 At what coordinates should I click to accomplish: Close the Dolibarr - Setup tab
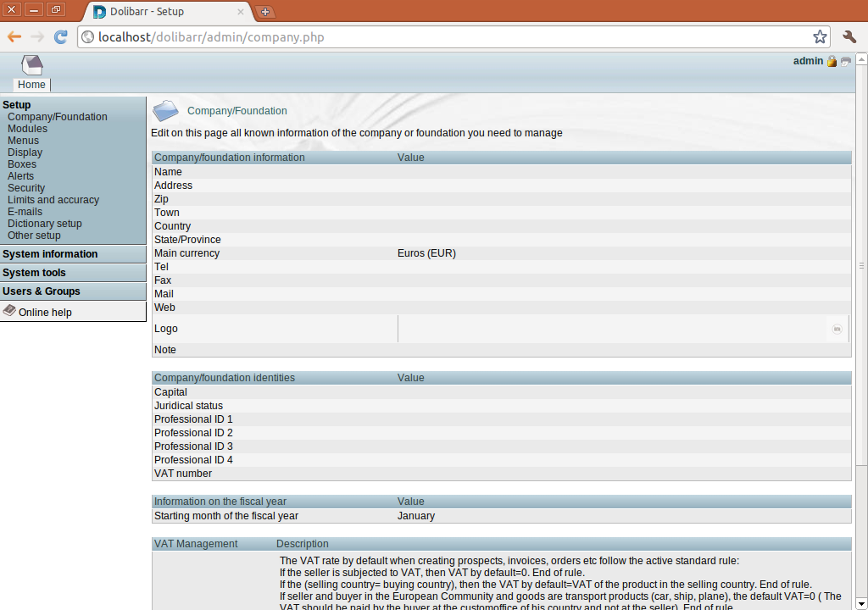[240, 12]
